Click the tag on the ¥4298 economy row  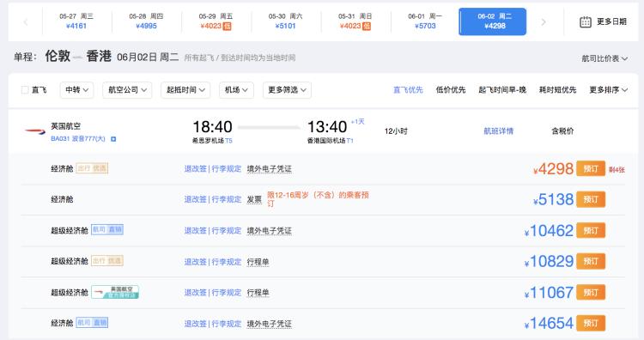(92, 168)
